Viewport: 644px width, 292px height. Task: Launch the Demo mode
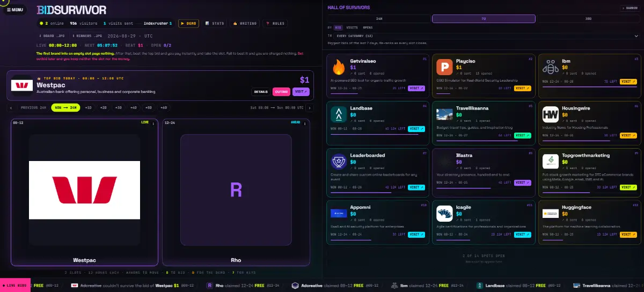click(189, 24)
